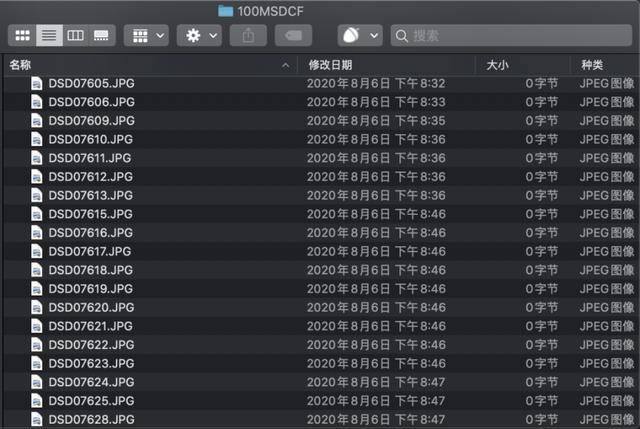
Task: Select the file DSD07613.JPG
Action: tap(91, 195)
